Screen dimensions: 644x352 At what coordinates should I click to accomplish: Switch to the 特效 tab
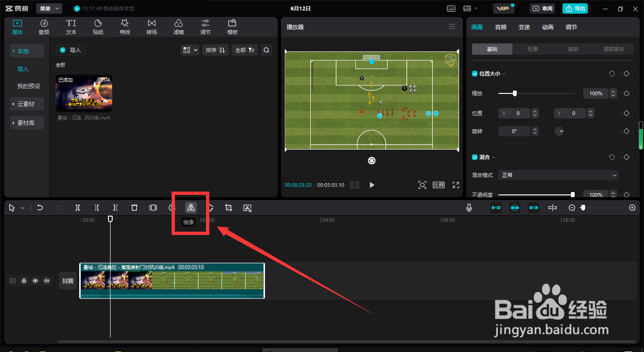[125, 27]
